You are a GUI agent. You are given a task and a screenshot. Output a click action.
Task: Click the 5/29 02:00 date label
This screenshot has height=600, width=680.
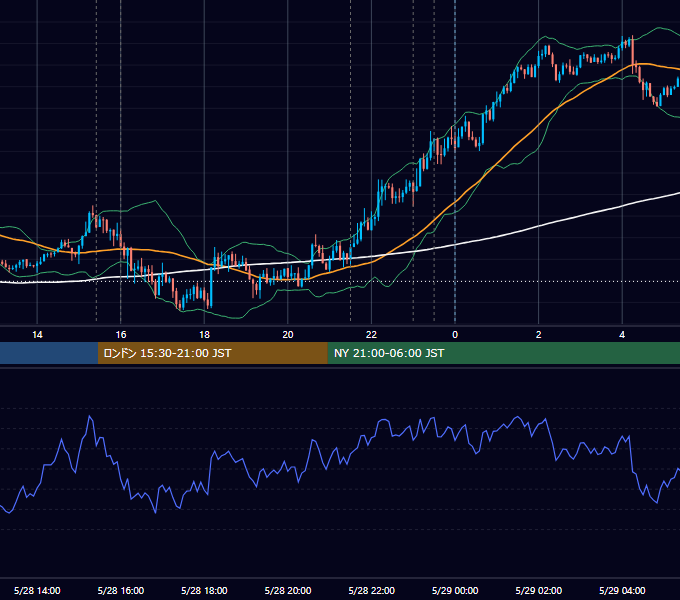point(539,590)
